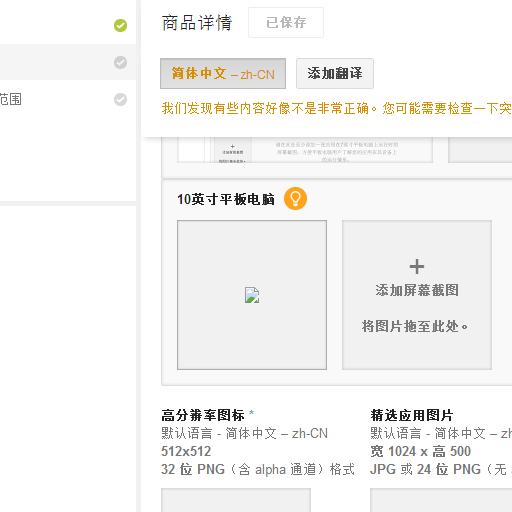This screenshot has height=512, width=512.
Task: Click the plus icon to add screenshot
Action: (417, 267)
